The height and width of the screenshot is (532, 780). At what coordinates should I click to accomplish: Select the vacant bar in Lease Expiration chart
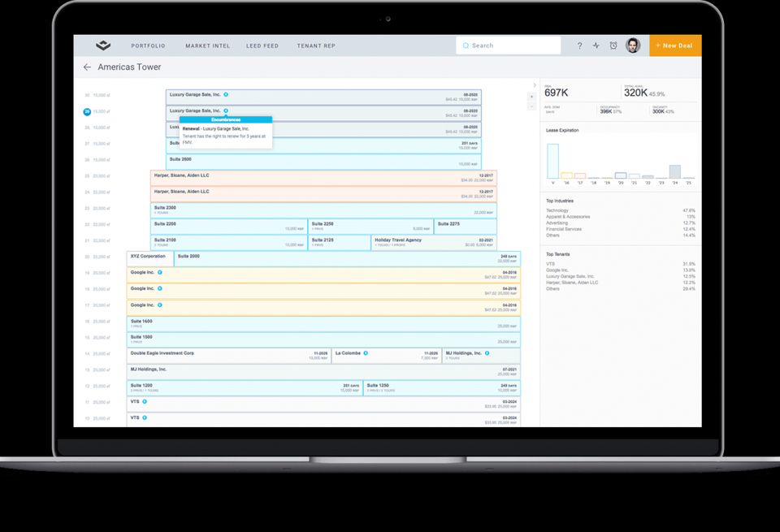pyautogui.click(x=552, y=161)
